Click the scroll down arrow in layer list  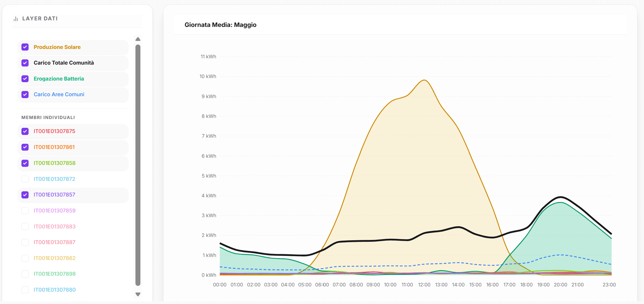[138, 294]
